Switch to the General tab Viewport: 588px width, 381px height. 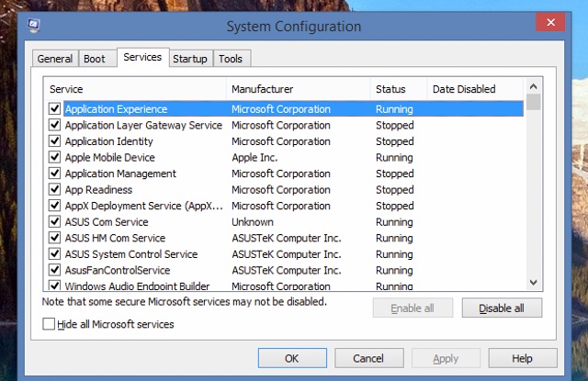pos(54,60)
